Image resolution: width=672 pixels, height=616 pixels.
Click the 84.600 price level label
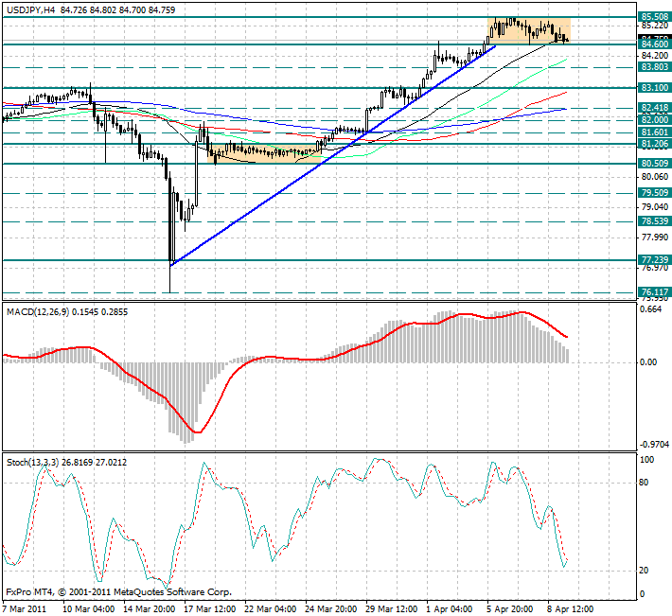653,44
